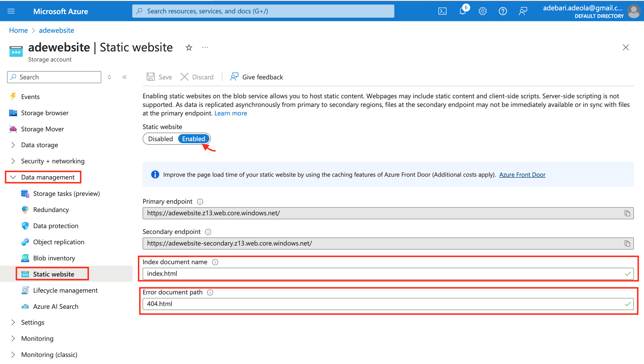Click Index document name info icon
Image resolution: width=644 pixels, height=364 pixels.
click(215, 262)
